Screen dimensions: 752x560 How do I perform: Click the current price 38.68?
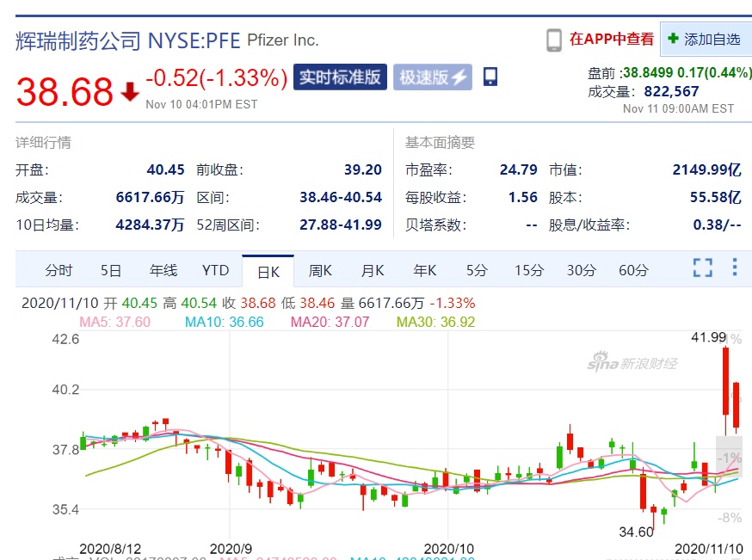65,91
